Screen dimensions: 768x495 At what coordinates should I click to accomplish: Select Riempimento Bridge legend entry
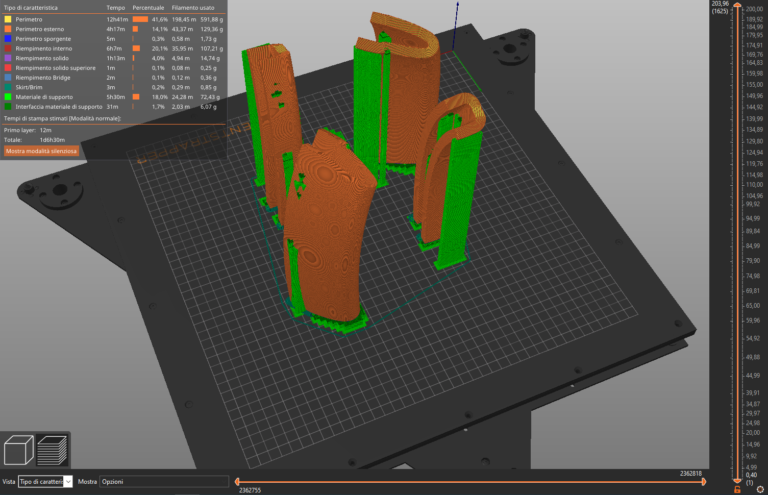click(43, 76)
